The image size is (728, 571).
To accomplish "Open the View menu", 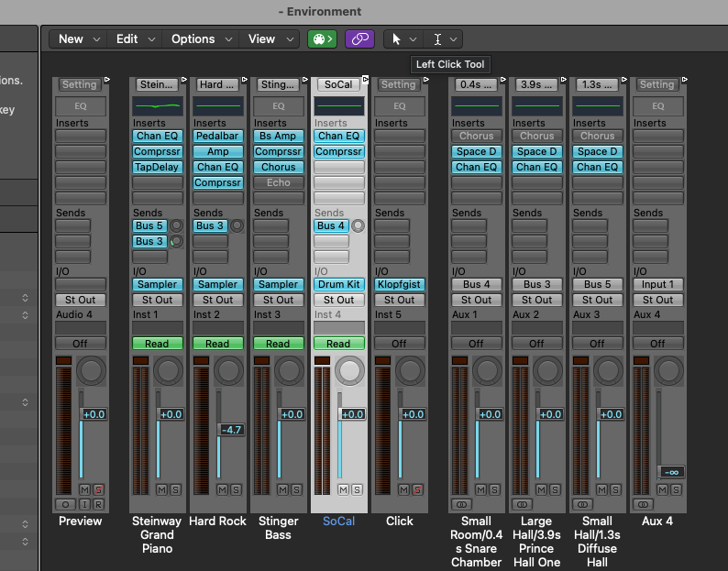I will [x=261, y=38].
